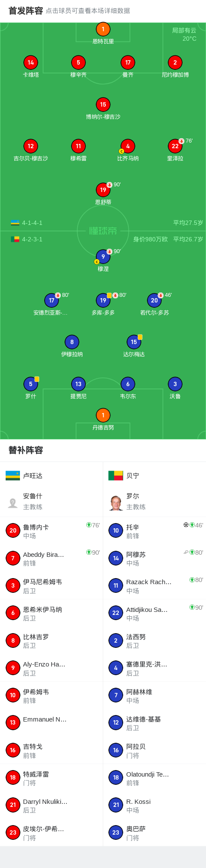The width and height of the screenshot is (206, 868).
Task: Click the Rwanda flag next to 卢旺达
Action: [13, 476]
